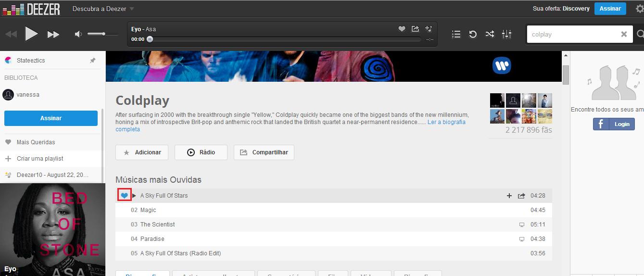Click the search input field
Screen dimensions: 644x276
(x=572, y=35)
